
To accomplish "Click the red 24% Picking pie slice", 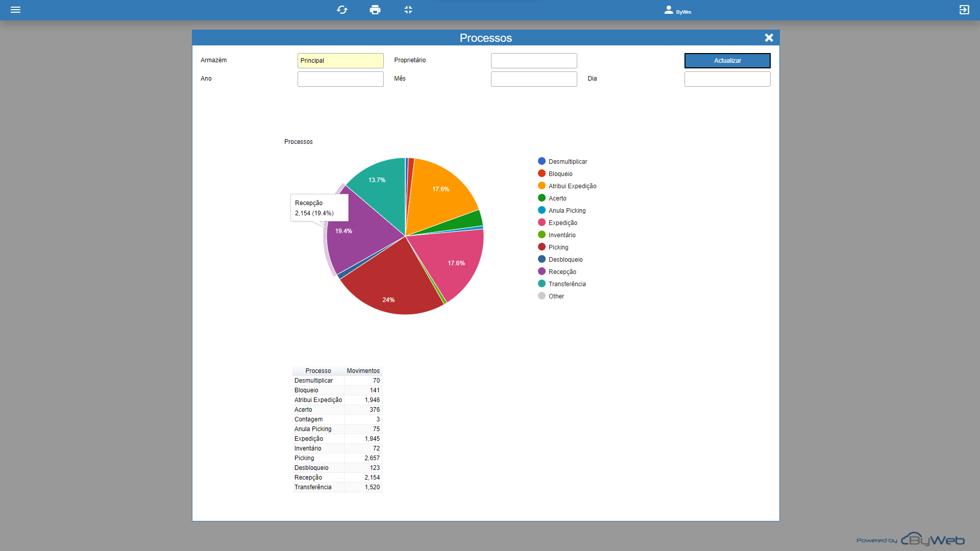I will [388, 286].
